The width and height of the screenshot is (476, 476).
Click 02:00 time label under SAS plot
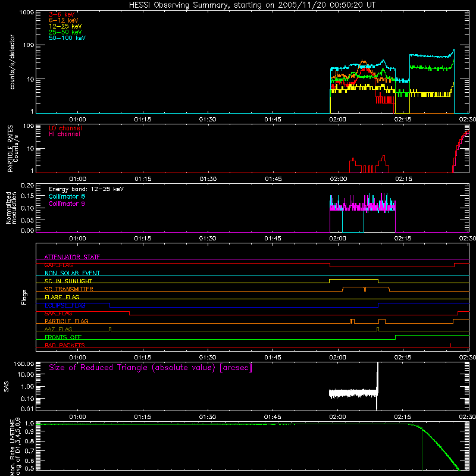click(337, 417)
